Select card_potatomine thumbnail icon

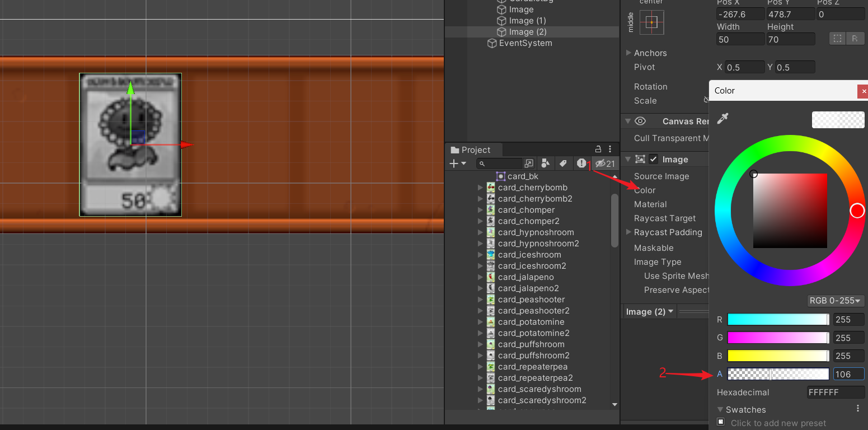(491, 322)
